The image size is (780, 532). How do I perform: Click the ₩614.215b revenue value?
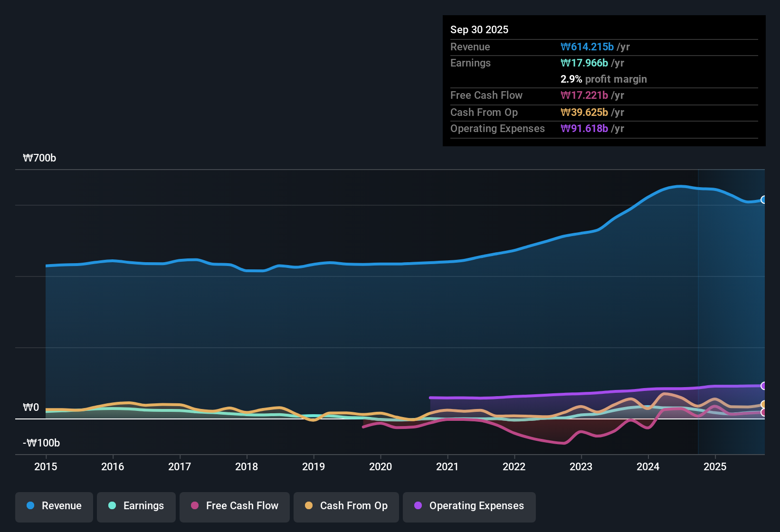pyautogui.click(x=587, y=47)
